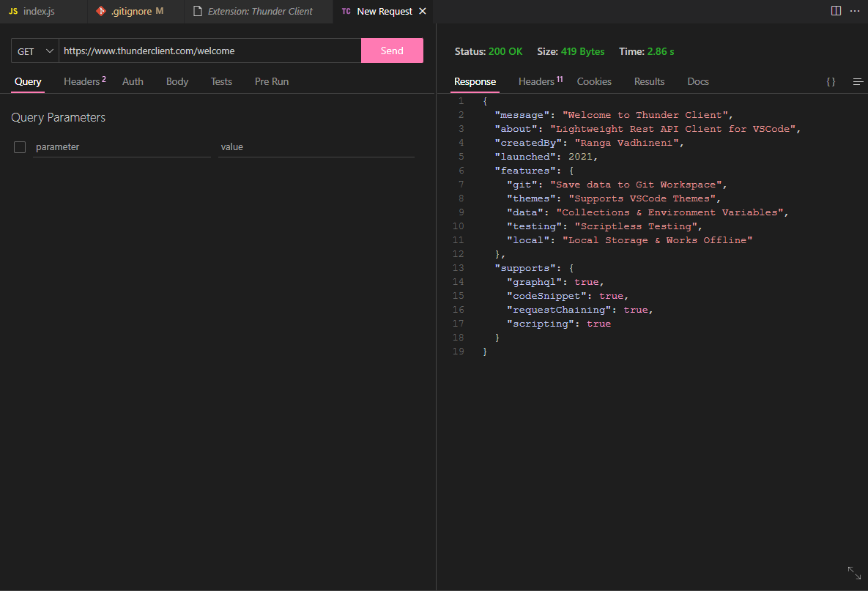Click the "graphql" key in response
This screenshot has height=591, width=868.
[x=534, y=282]
